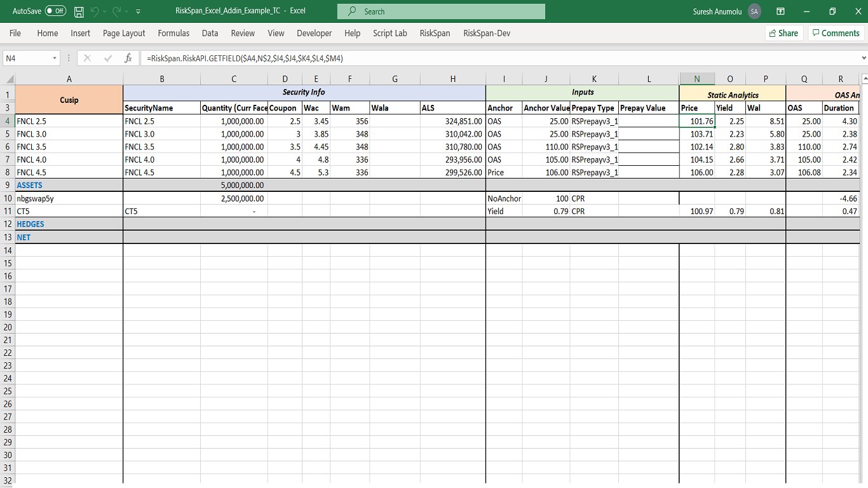Click the Cusip header cell
The width and height of the screenshot is (868, 488).
pyautogui.click(x=69, y=100)
